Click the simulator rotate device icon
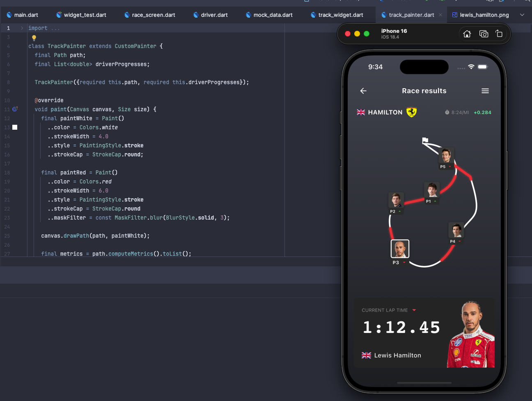The image size is (532, 401). coord(499,34)
